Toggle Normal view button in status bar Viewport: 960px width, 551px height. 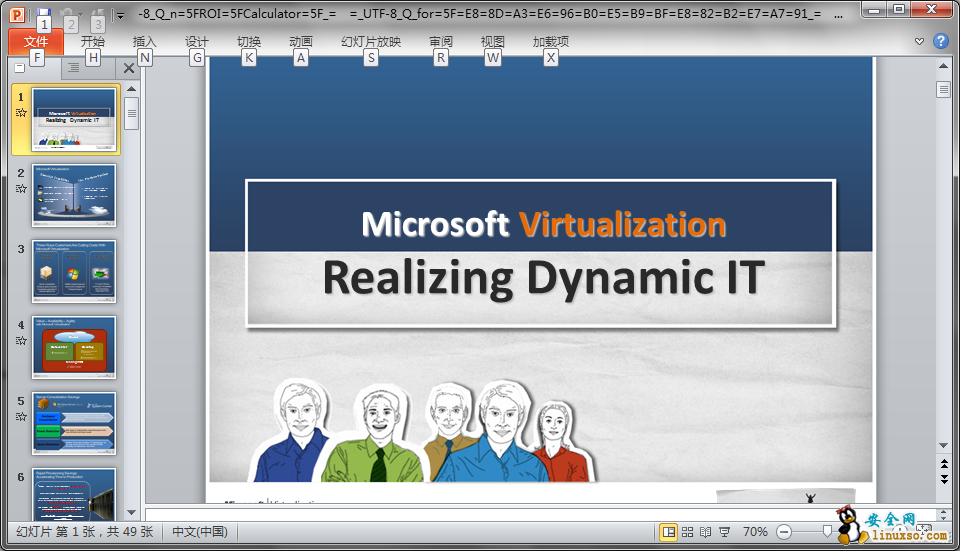(668, 532)
